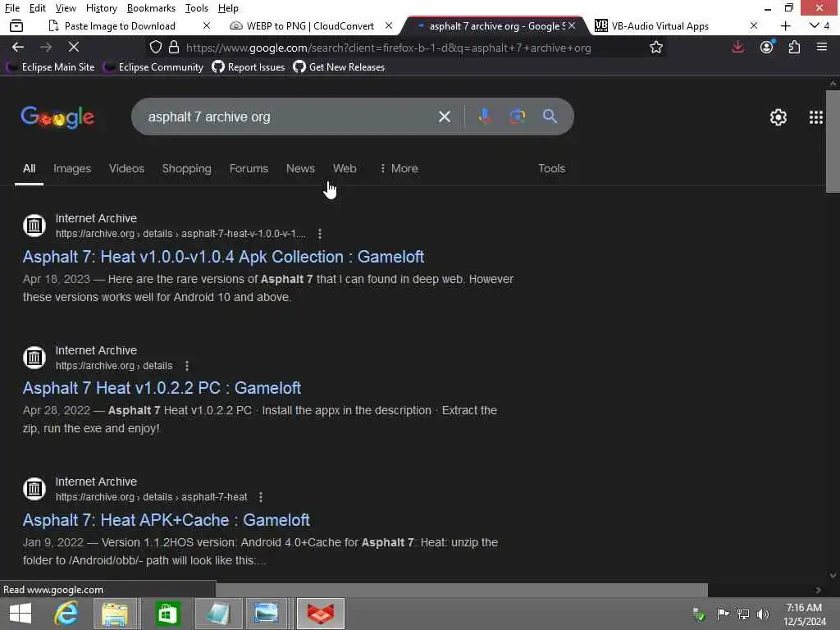Open a new tab with the plus button
Viewport: 840px width, 630px height.
pos(785,25)
